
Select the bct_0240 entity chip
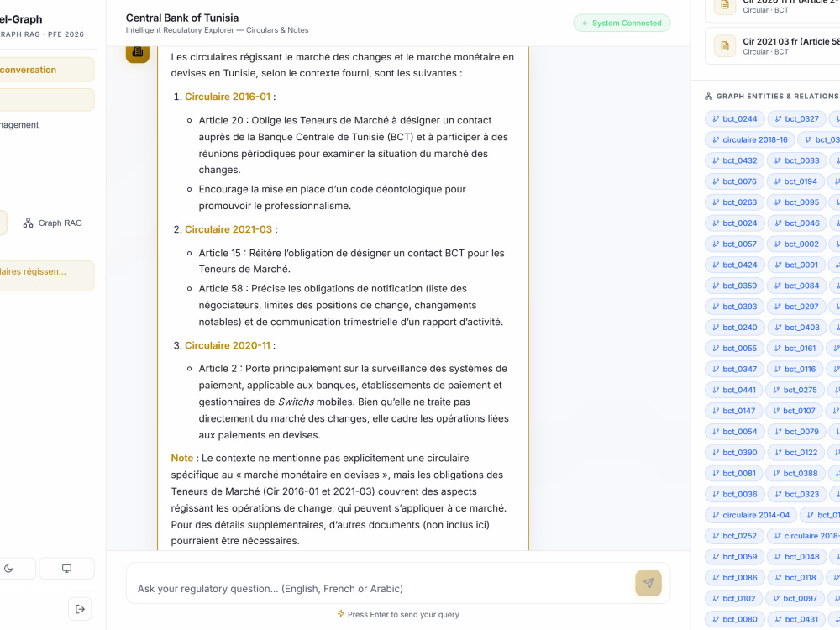click(x=734, y=328)
